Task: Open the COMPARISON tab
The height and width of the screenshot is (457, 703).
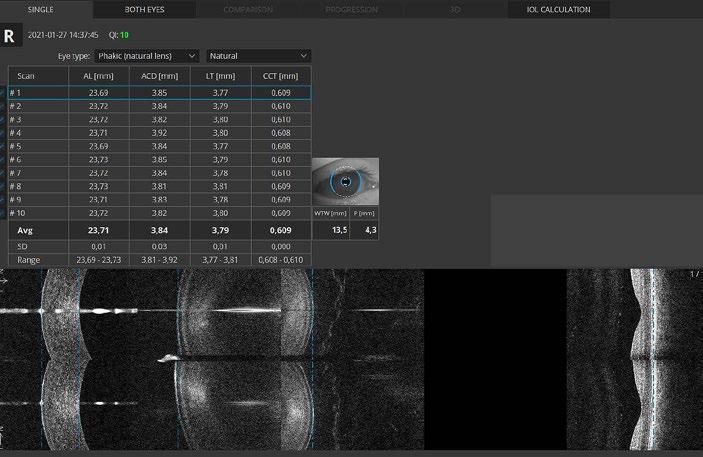Action: [x=248, y=9]
